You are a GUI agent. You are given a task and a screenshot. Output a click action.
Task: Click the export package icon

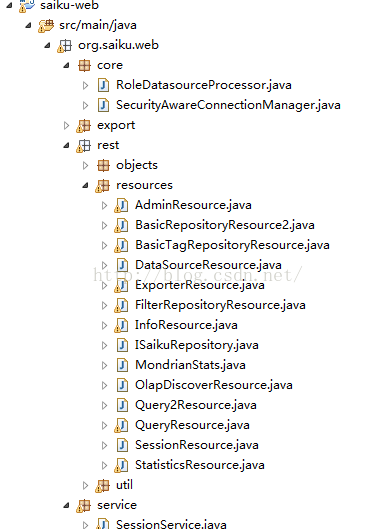coord(83,126)
